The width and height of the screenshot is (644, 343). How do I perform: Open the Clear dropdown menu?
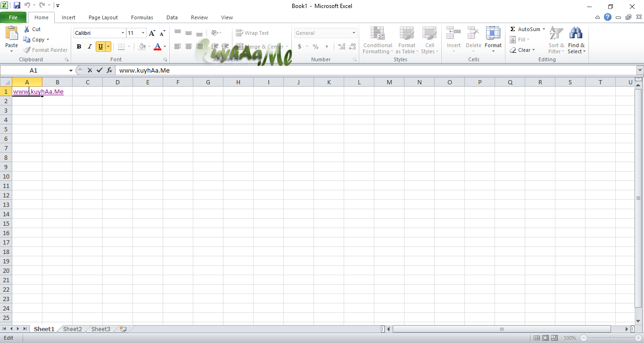click(522, 50)
